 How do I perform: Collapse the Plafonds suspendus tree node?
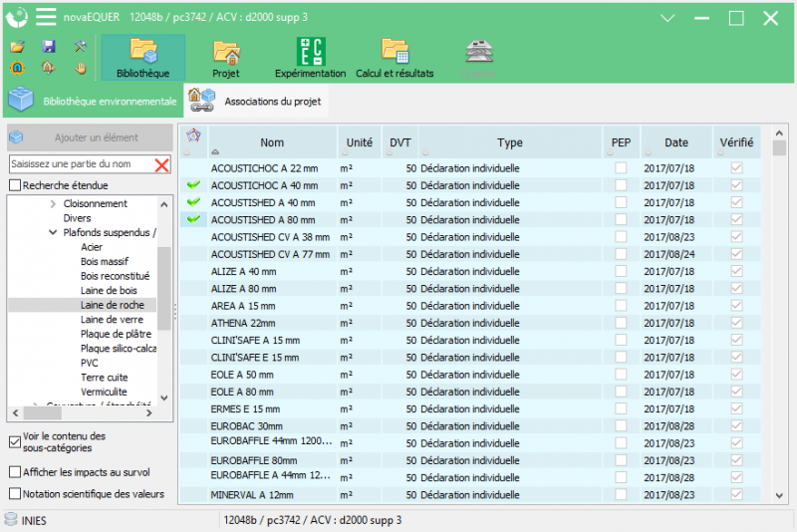pos(53,233)
